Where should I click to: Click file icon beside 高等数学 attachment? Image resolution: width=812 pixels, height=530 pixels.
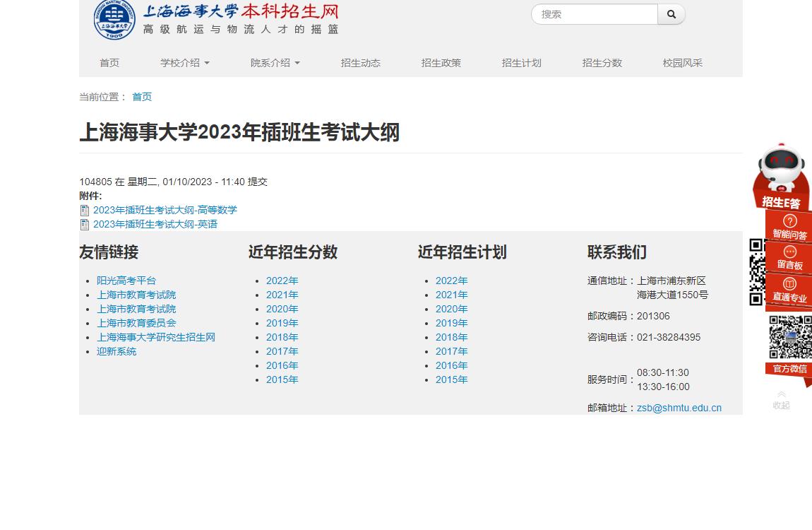(85, 211)
